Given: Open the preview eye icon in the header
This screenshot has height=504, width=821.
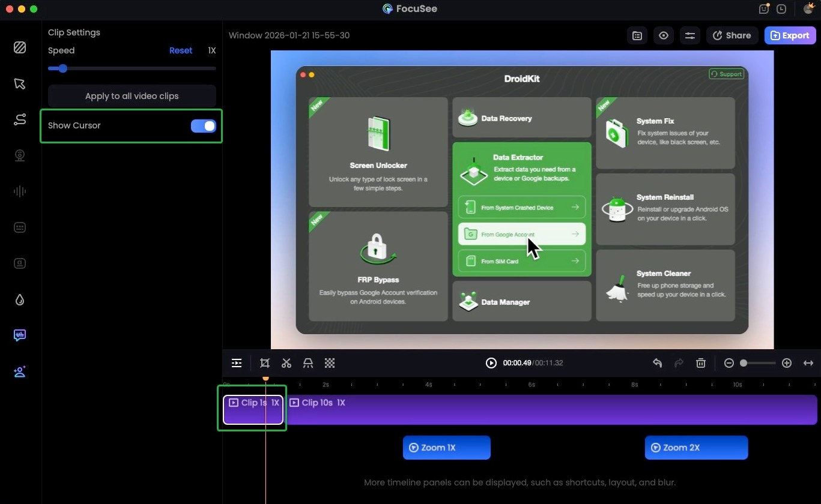Looking at the screenshot, I should pos(663,35).
